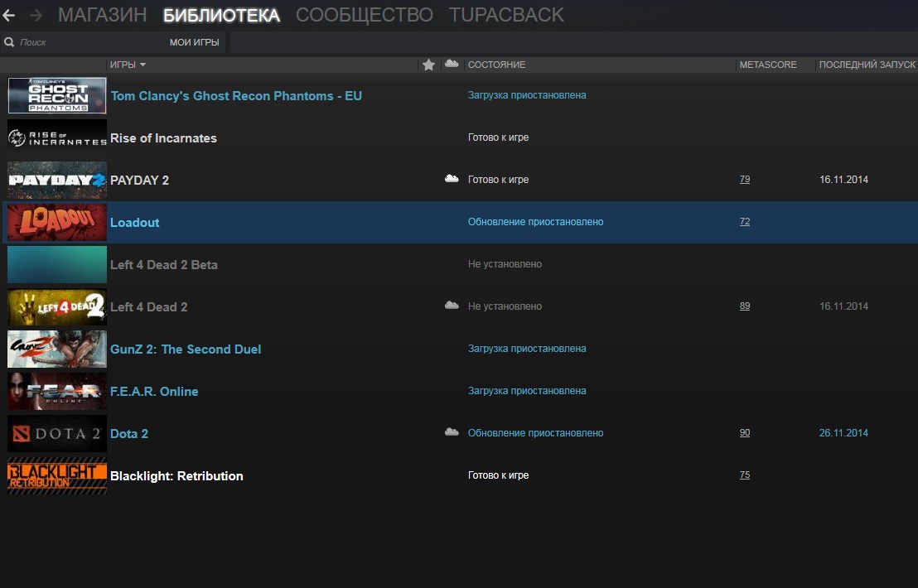Click the cloud icon on the Left 4 Dead 2 row
The image size is (918, 588).
click(x=452, y=305)
